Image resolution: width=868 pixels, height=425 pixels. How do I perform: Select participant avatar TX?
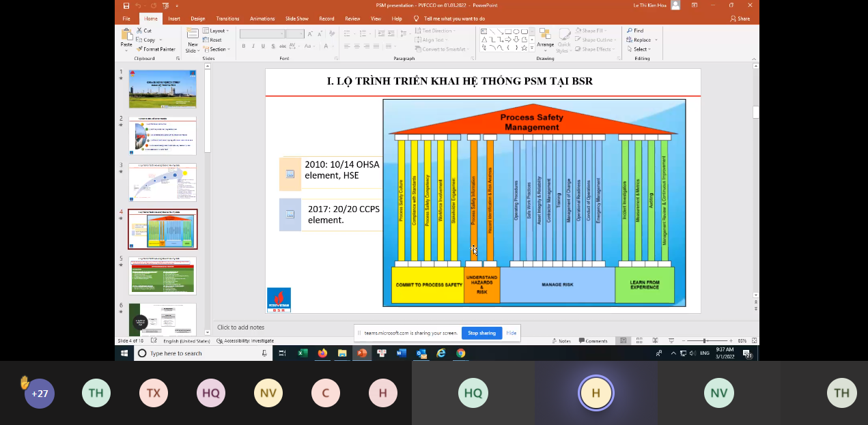(x=154, y=393)
